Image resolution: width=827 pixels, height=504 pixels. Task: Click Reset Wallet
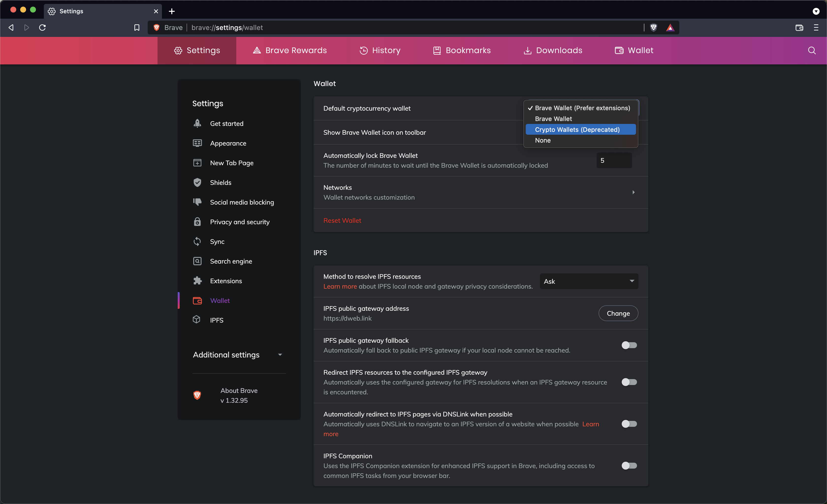(342, 220)
